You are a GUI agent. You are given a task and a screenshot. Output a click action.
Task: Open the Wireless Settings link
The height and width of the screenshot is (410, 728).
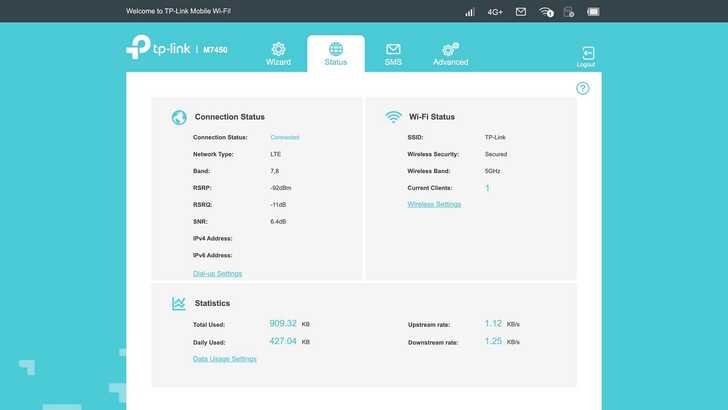click(x=434, y=204)
